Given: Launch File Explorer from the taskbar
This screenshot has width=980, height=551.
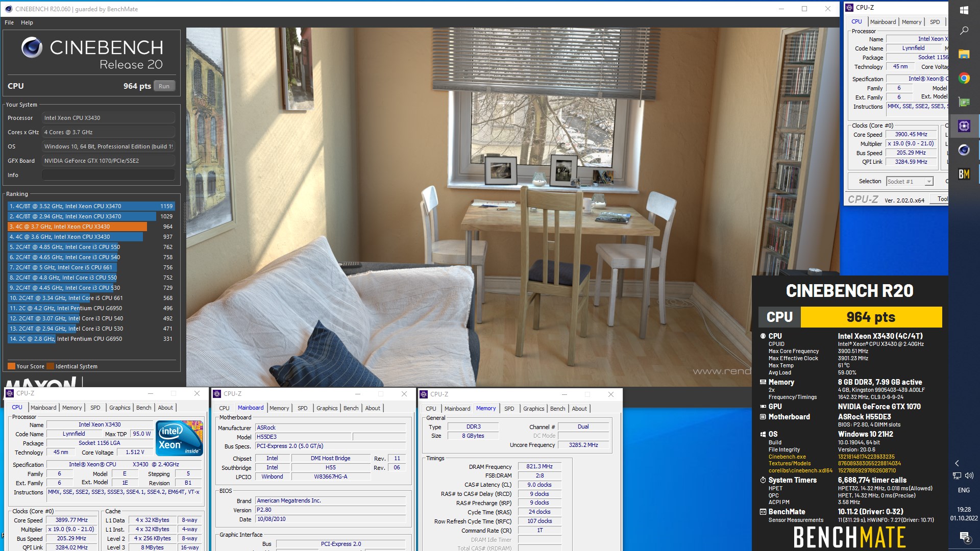Looking at the screenshot, I should [x=964, y=54].
